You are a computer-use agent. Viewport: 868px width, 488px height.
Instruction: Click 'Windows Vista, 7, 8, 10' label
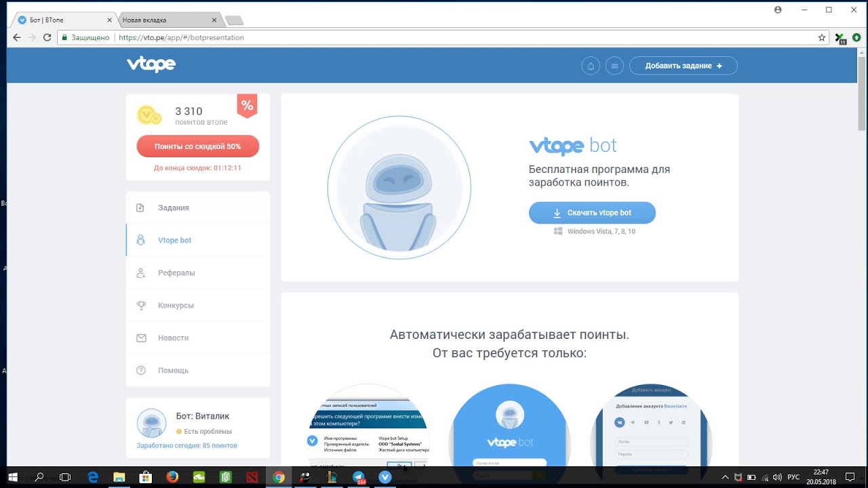[601, 231]
